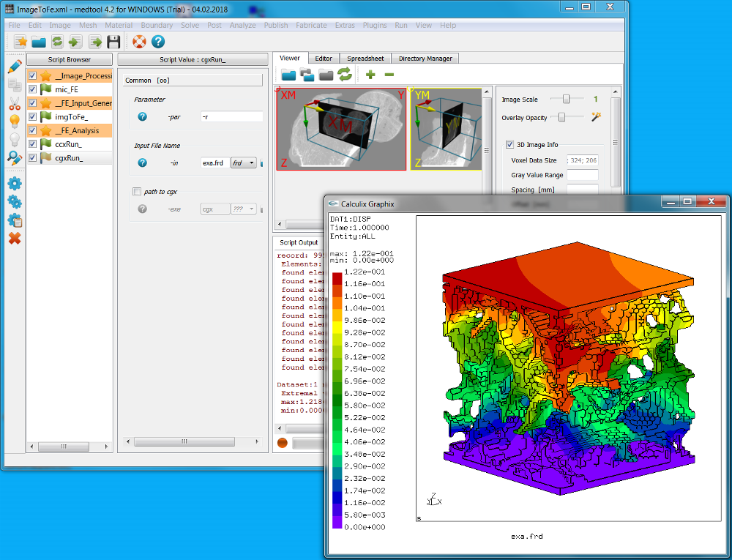732x560 pixels.
Task: Click the -par input field
Action: click(231, 116)
